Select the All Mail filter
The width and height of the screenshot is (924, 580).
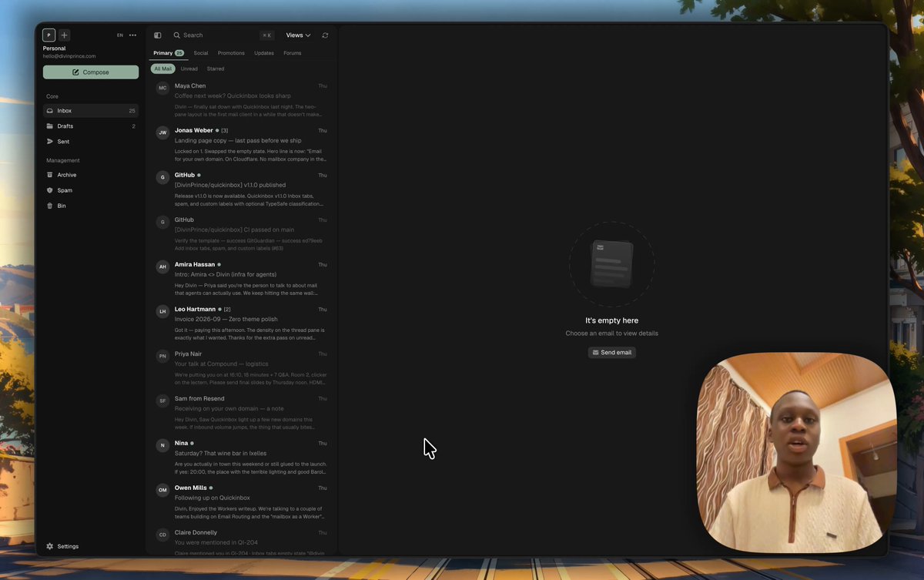point(163,69)
